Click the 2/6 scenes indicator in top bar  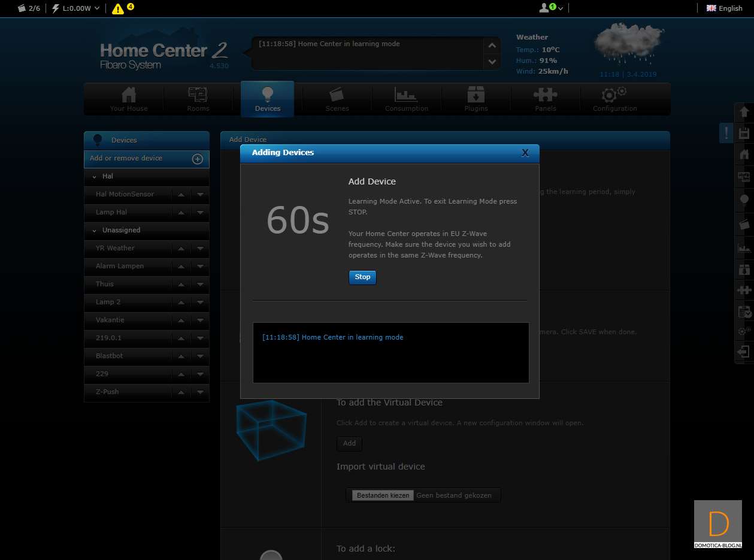point(29,8)
